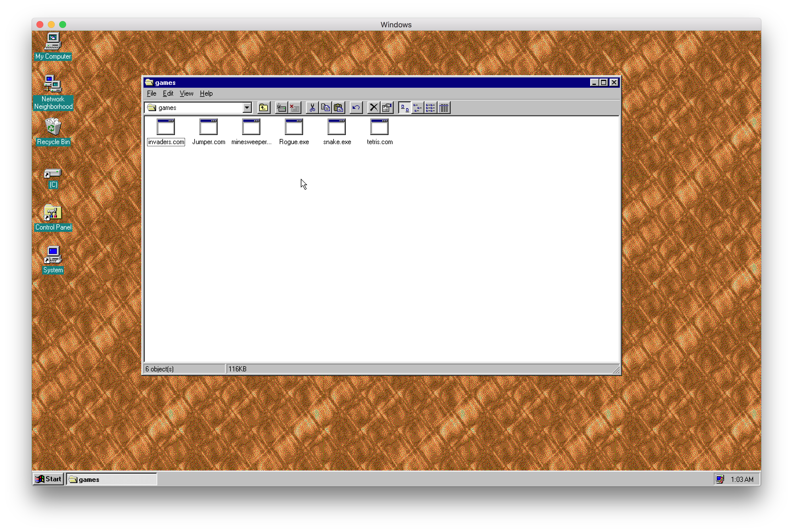Click the Paste toolbar icon

pyautogui.click(x=338, y=108)
